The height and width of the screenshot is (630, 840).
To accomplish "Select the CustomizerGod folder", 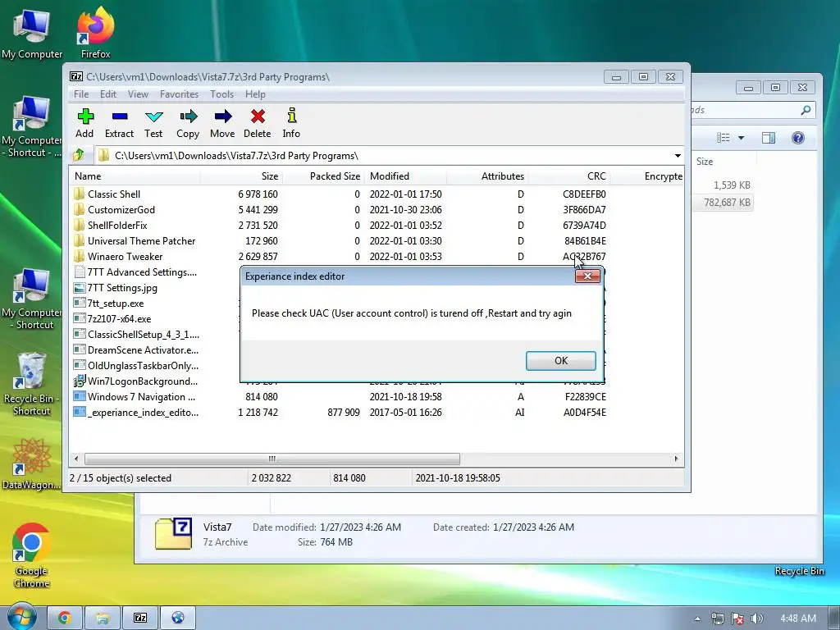I will pyautogui.click(x=121, y=209).
